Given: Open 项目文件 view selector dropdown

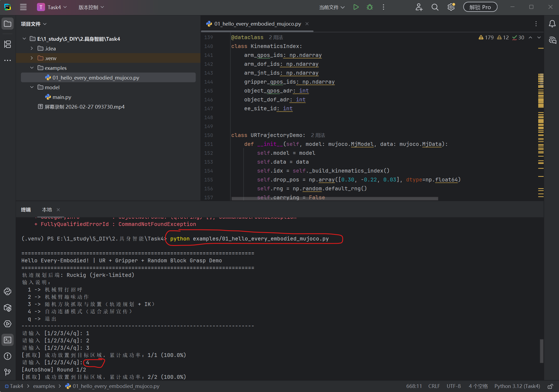Looking at the screenshot, I should pos(34,24).
